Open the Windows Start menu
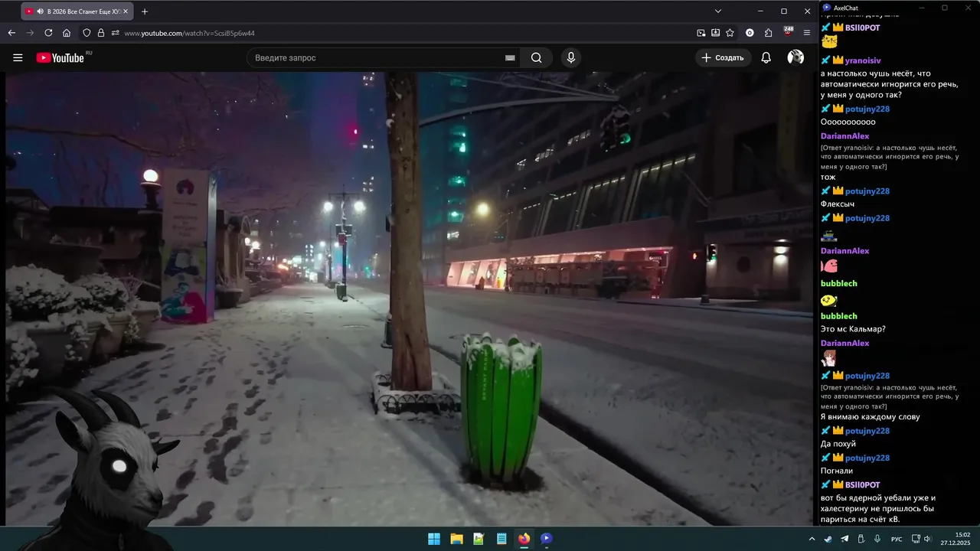 pos(434,539)
